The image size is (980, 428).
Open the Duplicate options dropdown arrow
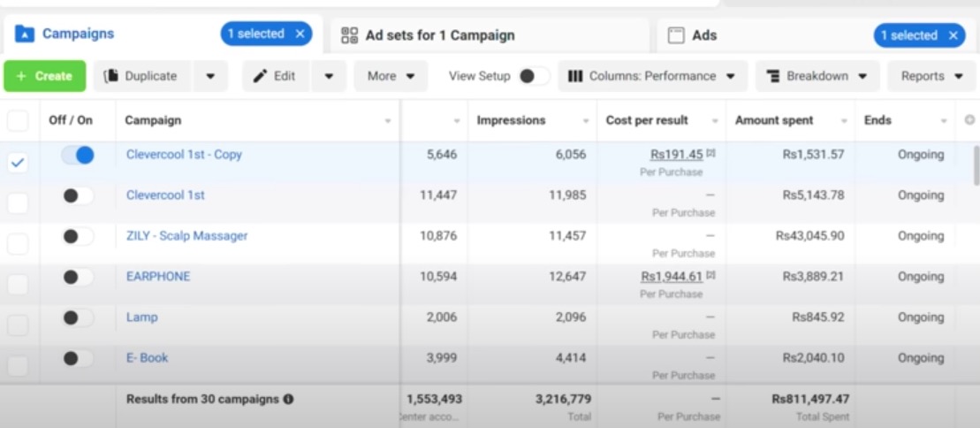[210, 76]
